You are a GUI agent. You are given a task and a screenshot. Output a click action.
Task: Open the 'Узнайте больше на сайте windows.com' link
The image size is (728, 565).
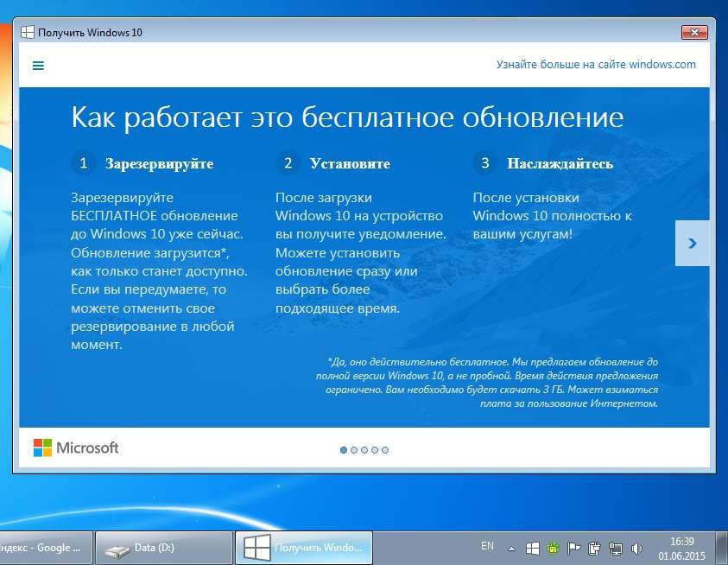coord(596,65)
